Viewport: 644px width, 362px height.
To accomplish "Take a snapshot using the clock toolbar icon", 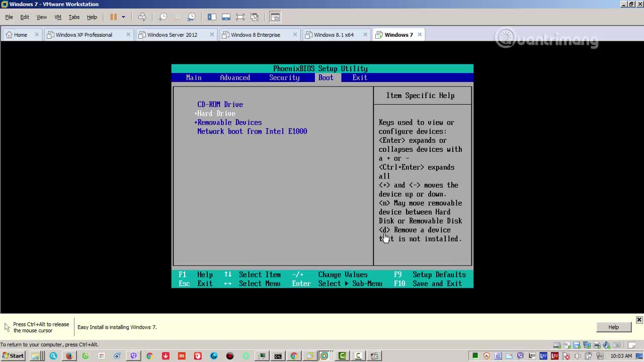I will [163, 17].
